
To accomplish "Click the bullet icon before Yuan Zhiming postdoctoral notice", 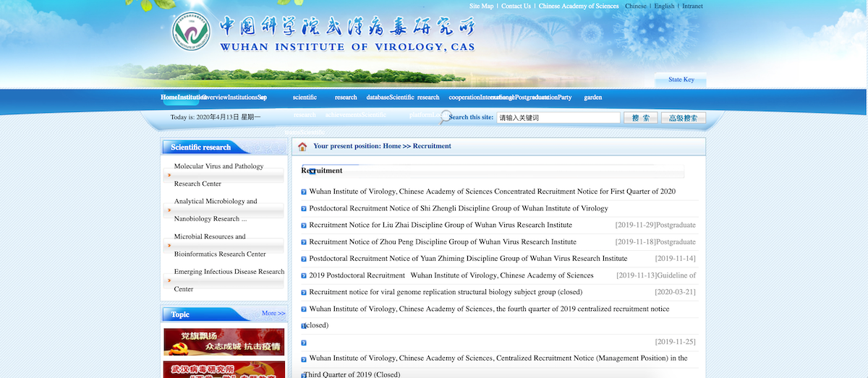I will (304, 259).
